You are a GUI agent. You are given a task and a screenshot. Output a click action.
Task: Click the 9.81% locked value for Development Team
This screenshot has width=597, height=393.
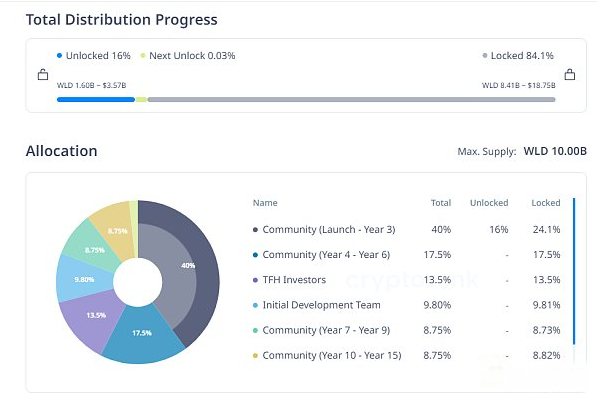546,305
